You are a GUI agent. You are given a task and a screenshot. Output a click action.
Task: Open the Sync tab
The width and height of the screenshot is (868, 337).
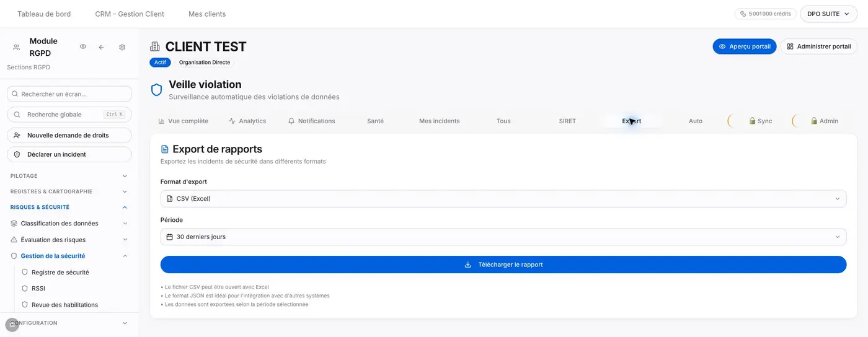pos(759,121)
